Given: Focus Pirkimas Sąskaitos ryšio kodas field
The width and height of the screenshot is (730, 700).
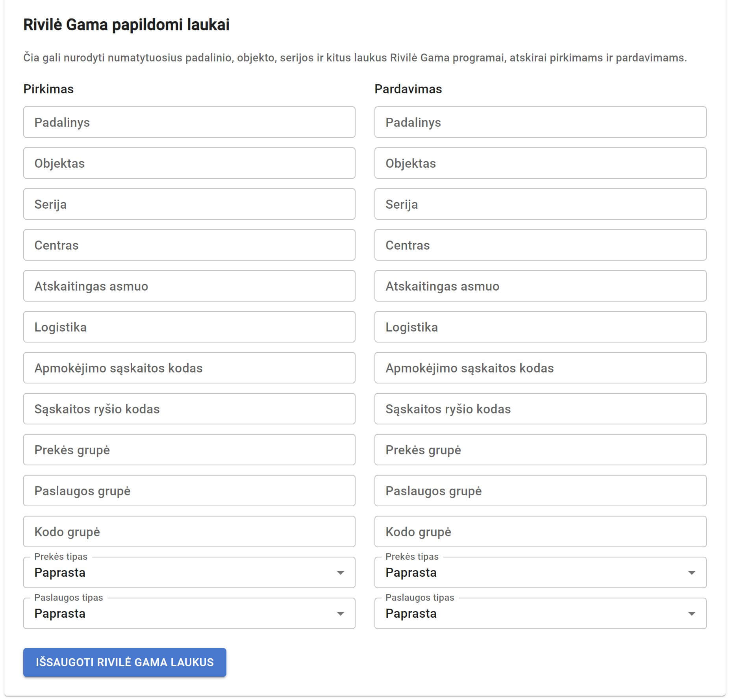Looking at the screenshot, I should (x=189, y=409).
